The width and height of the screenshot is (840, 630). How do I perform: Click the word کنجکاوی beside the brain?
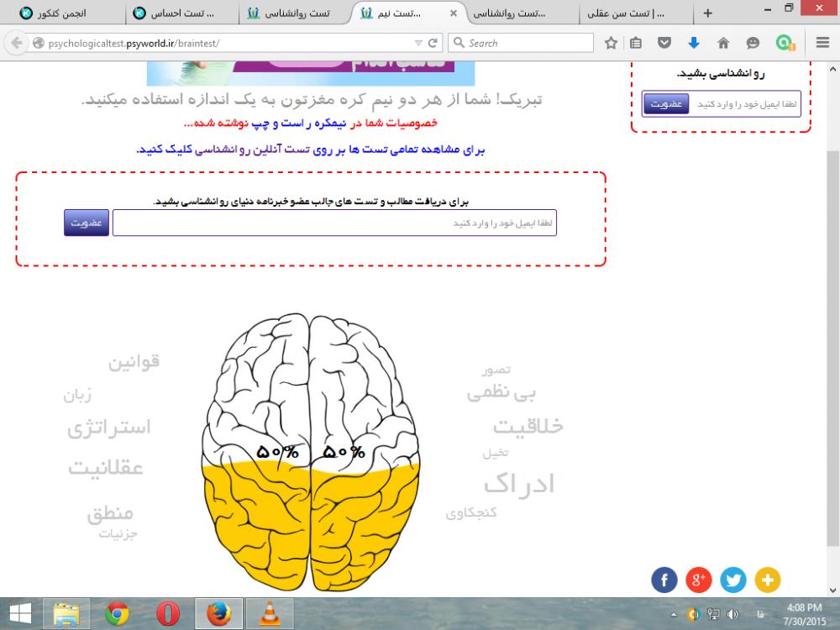[471, 512]
